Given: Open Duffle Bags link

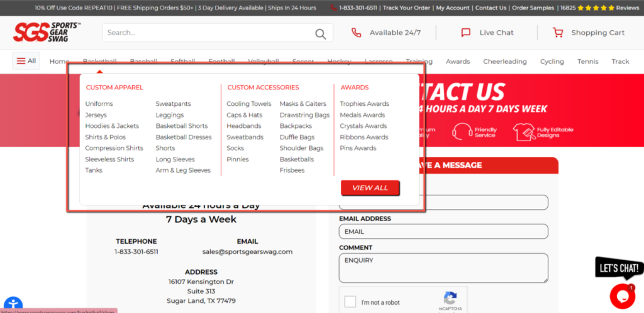Looking at the screenshot, I should [297, 137].
